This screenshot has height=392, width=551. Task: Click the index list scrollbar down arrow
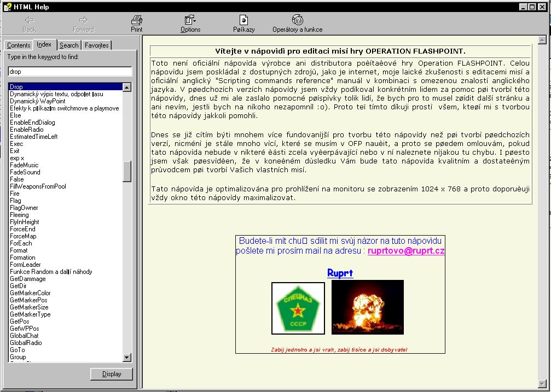127,358
